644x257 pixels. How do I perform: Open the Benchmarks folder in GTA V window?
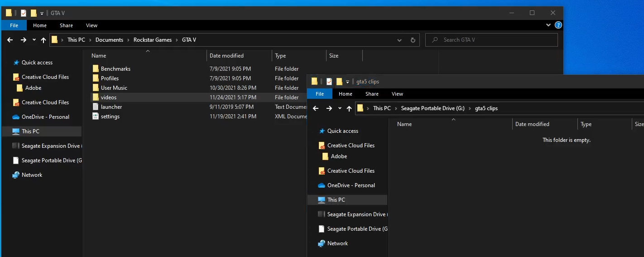click(x=115, y=69)
